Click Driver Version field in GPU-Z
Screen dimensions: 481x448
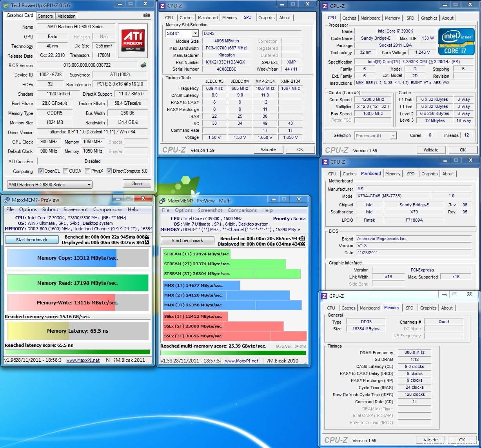tap(92, 132)
